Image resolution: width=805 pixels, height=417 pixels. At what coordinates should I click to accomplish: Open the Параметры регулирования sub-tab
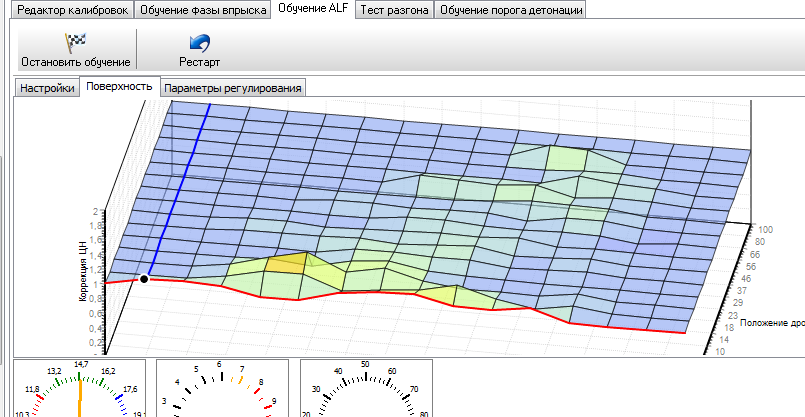[x=235, y=88]
